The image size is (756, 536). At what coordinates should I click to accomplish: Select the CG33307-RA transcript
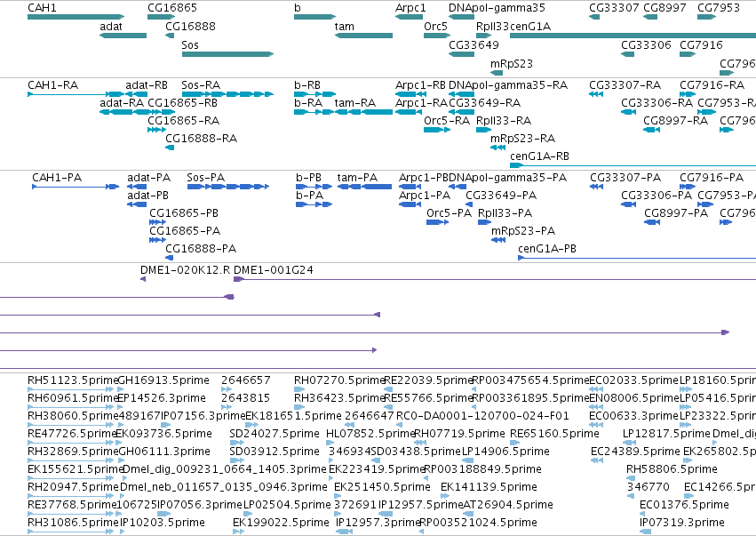(596, 94)
